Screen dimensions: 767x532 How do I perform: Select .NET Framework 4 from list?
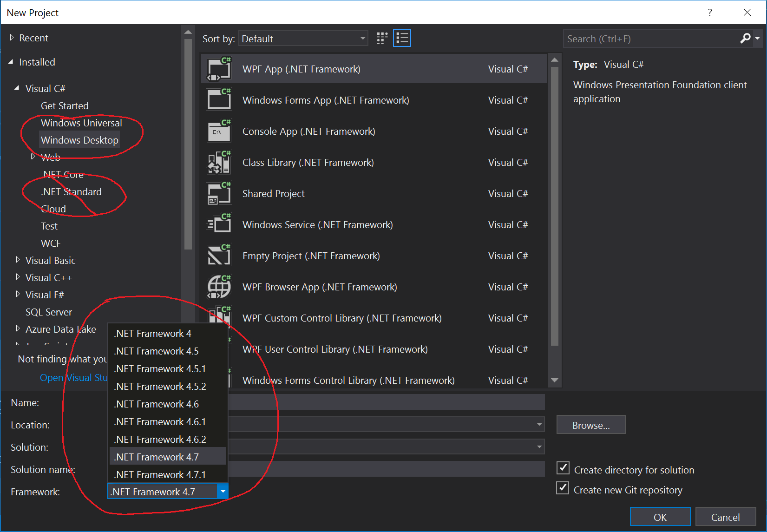pos(168,334)
